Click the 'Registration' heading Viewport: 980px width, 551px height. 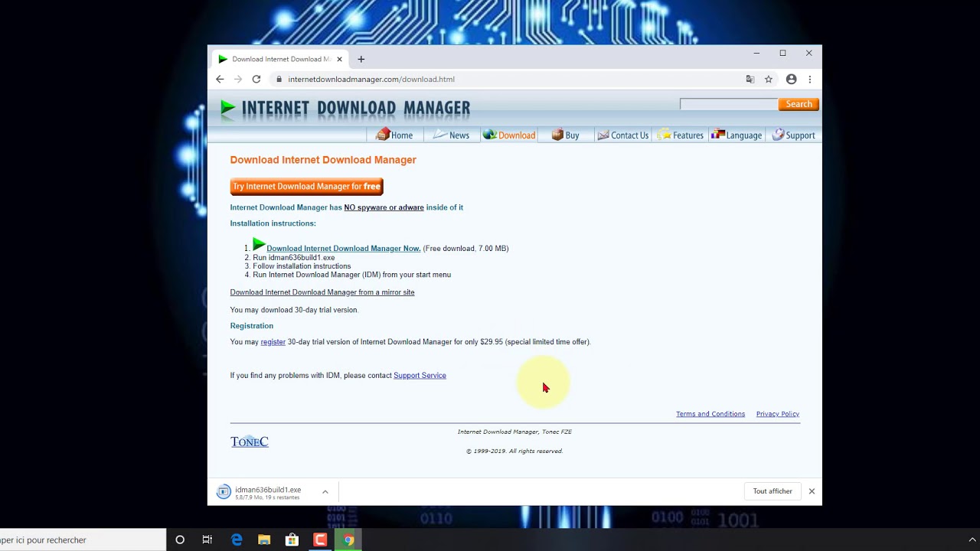click(x=251, y=326)
